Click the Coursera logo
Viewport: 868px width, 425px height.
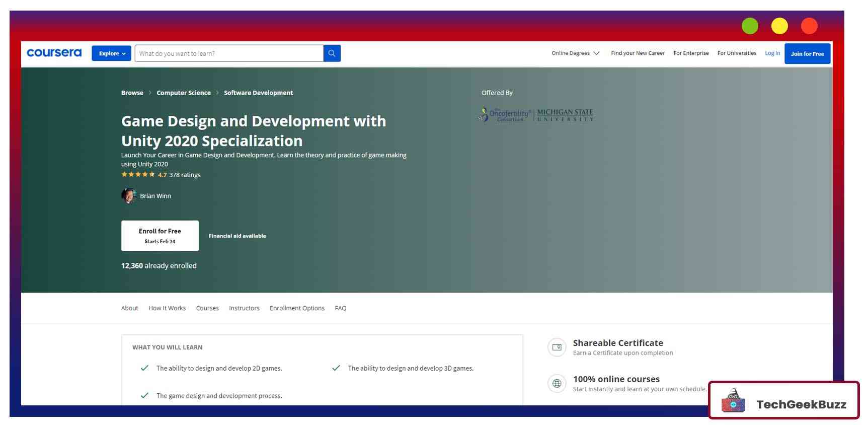[54, 53]
